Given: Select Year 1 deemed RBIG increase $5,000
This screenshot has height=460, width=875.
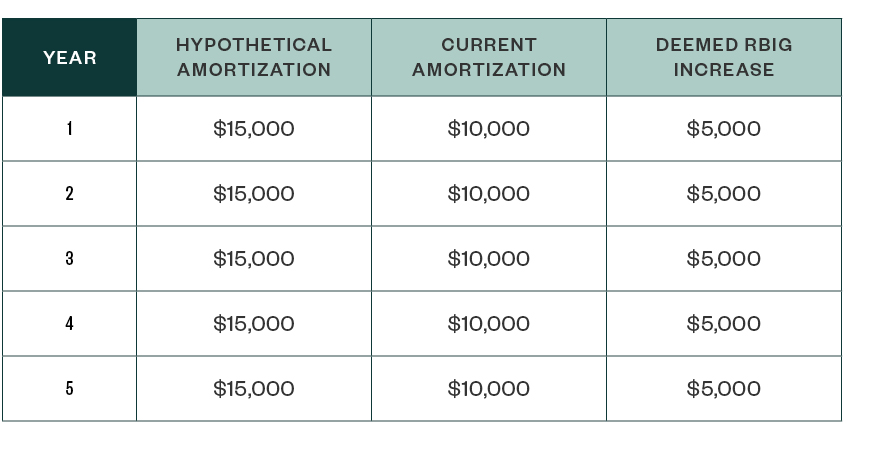Looking at the screenshot, I should (723, 129).
